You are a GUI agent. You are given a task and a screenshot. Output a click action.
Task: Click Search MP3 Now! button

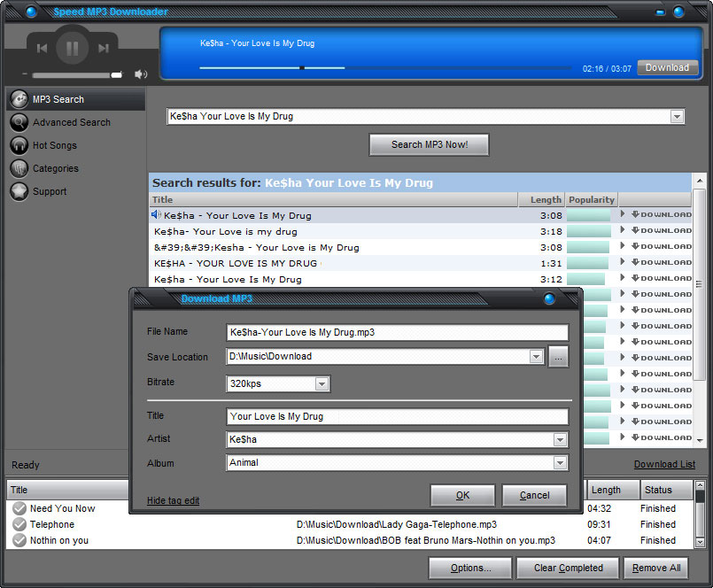[x=430, y=144]
